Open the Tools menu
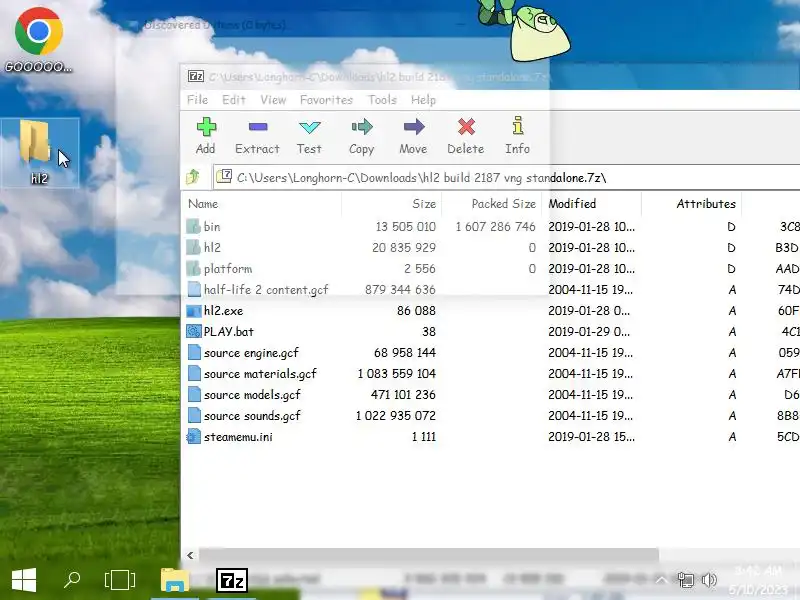800x600 pixels. pos(382,99)
